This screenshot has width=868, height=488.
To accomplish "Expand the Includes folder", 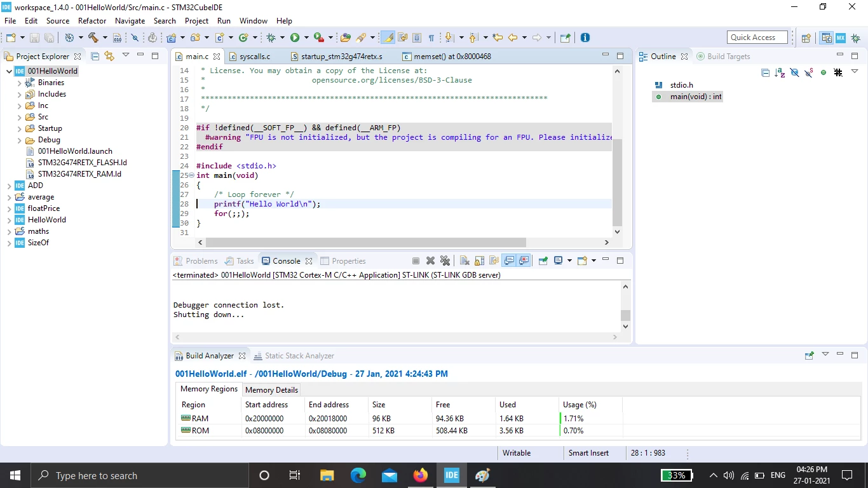I will pyautogui.click(x=20, y=94).
